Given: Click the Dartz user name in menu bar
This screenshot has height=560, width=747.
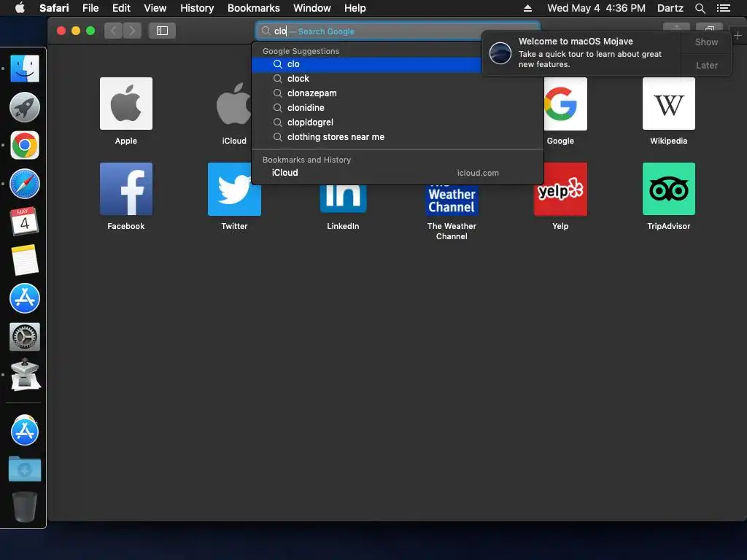Looking at the screenshot, I should tap(670, 8).
